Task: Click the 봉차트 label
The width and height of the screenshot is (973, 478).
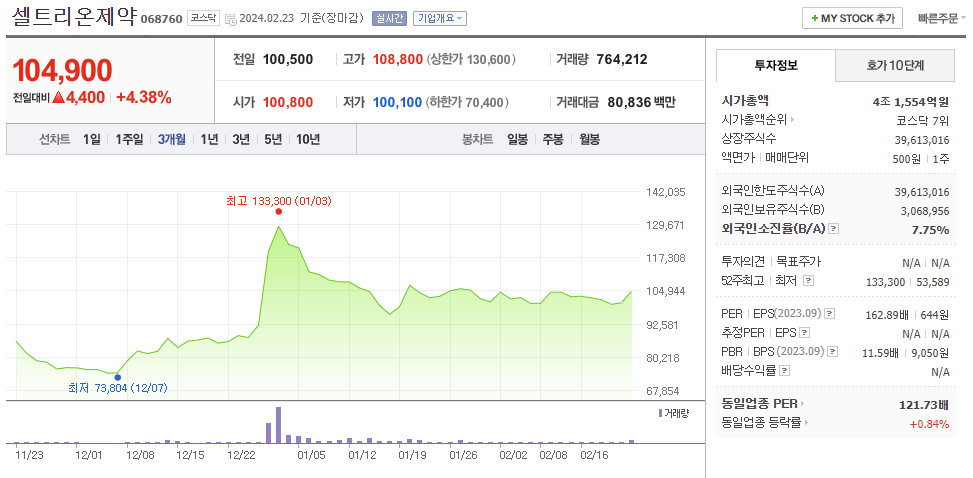Action: pos(477,140)
